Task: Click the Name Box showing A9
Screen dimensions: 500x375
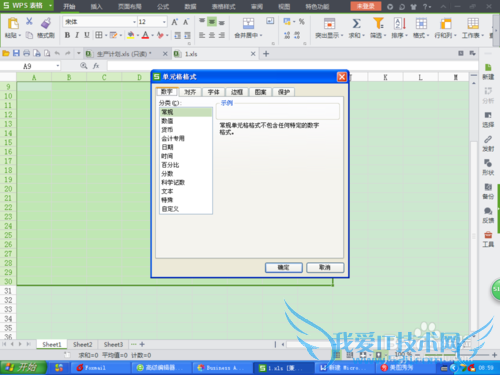Action: pyautogui.click(x=27, y=66)
